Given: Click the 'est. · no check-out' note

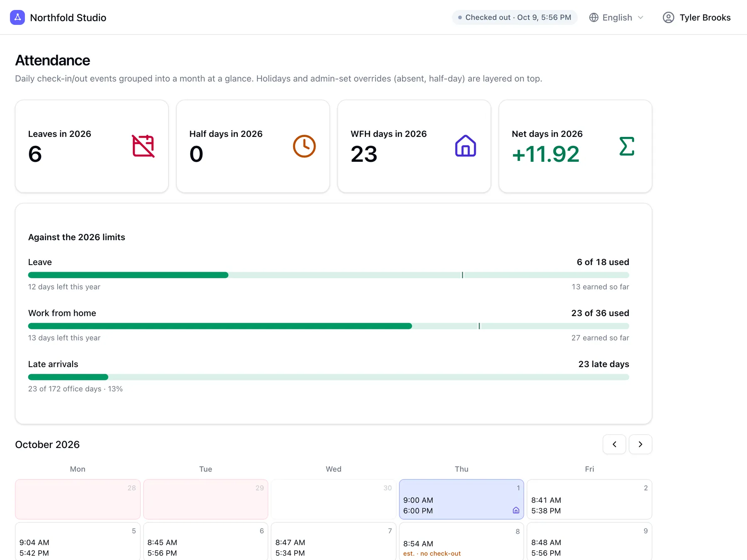Looking at the screenshot, I should (x=432, y=553).
